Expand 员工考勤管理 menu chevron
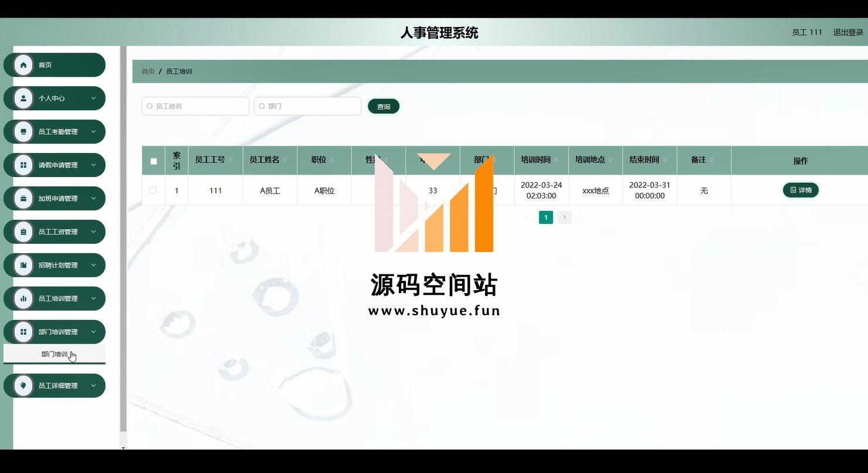Screen dimensions: 868x473 tap(93, 132)
